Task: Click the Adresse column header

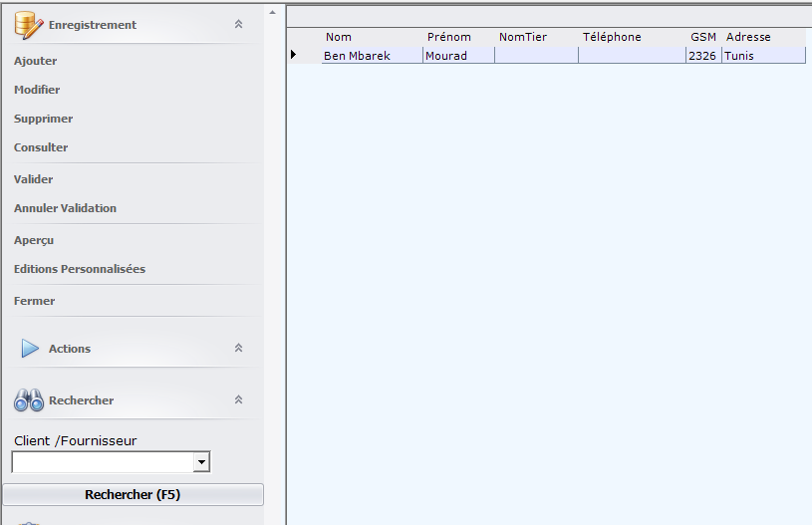Action: tap(748, 37)
